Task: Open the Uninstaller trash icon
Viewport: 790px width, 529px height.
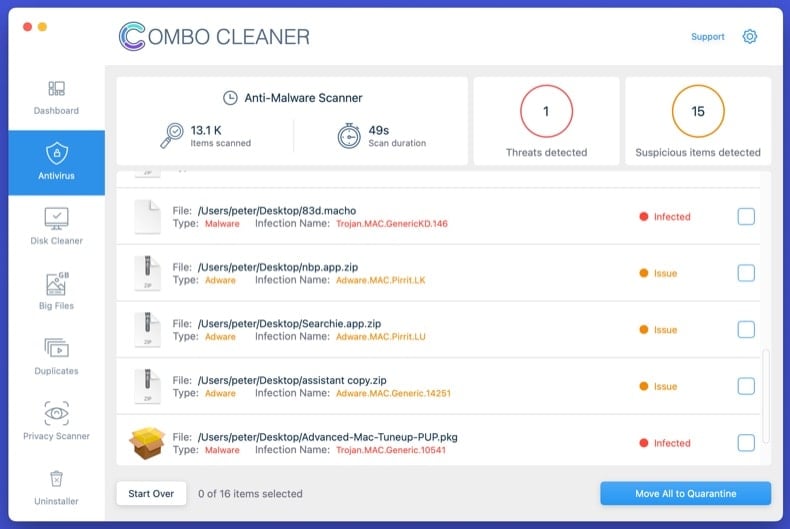Action: [56, 479]
